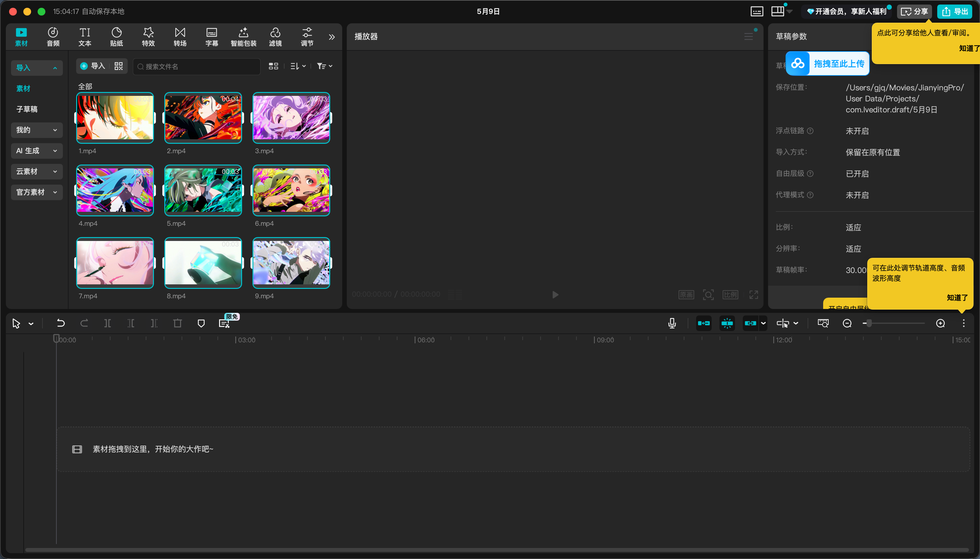Open the 限免 smart editing tool
Screen dimensions: 980x559
224,323
